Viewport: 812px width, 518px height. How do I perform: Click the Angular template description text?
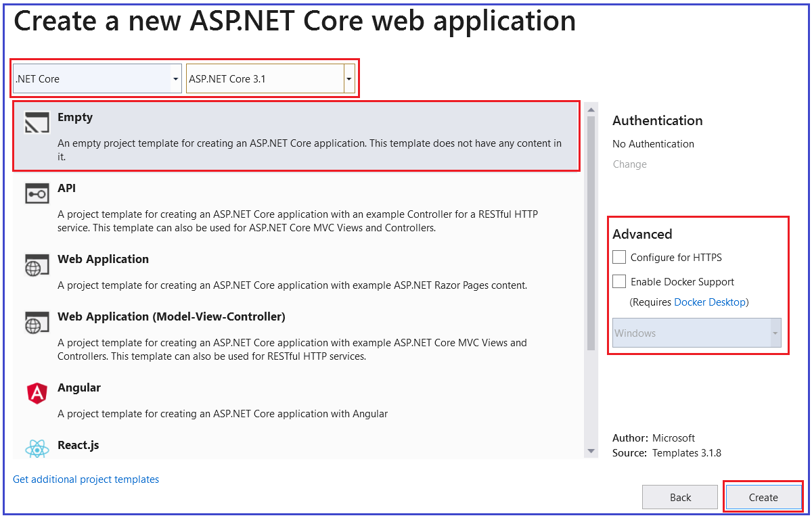pos(223,414)
